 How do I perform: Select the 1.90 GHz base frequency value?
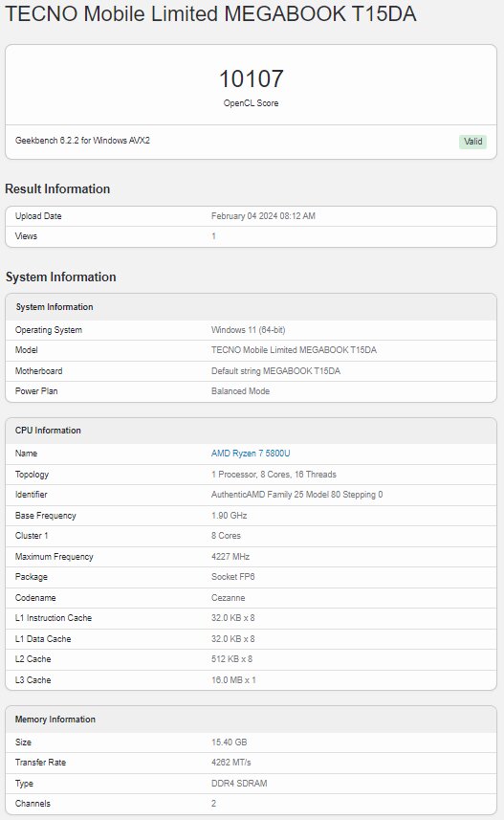(x=229, y=516)
